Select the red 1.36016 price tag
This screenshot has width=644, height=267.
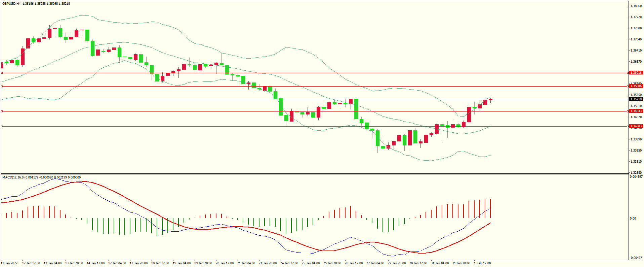point(636,73)
